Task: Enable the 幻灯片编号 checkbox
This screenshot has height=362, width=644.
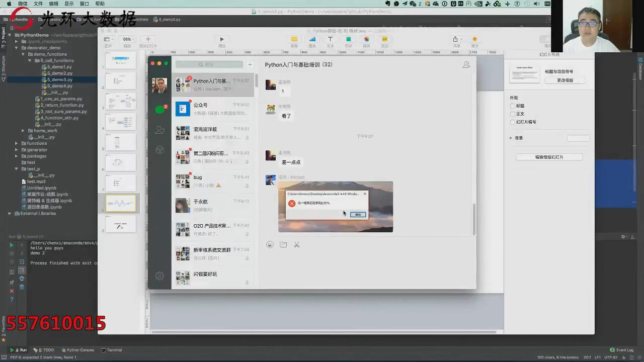Action: click(x=513, y=122)
